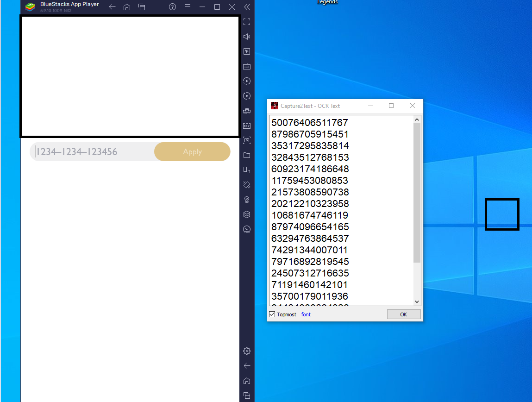This screenshot has height=402, width=532.
Task: Toggle cursor lock in BlueStacks sidebar
Action: (247, 51)
